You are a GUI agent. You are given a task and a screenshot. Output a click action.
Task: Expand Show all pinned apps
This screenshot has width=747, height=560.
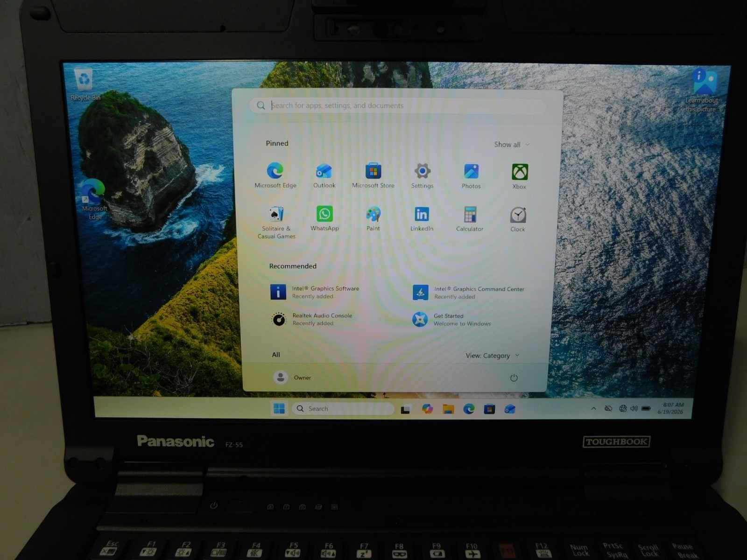[512, 145]
